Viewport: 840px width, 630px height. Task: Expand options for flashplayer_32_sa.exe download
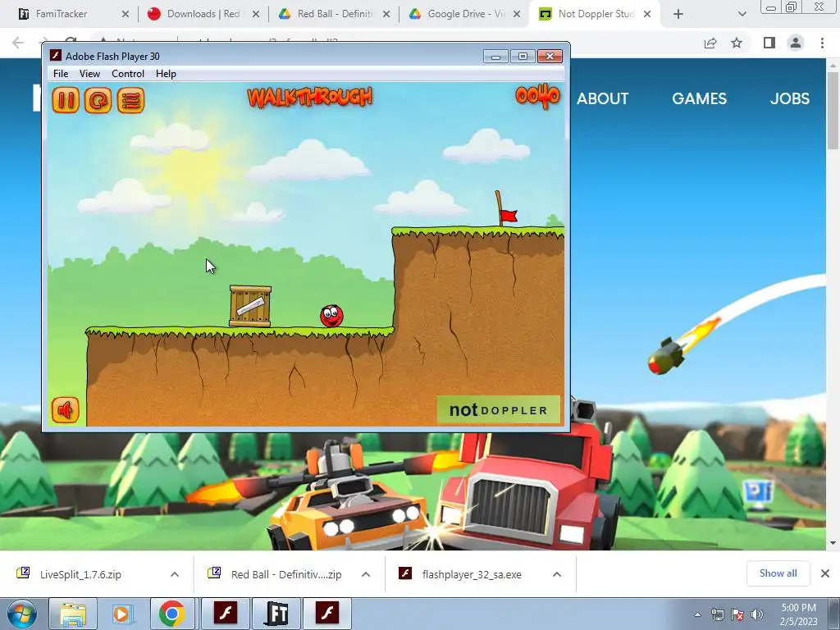(x=557, y=574)
